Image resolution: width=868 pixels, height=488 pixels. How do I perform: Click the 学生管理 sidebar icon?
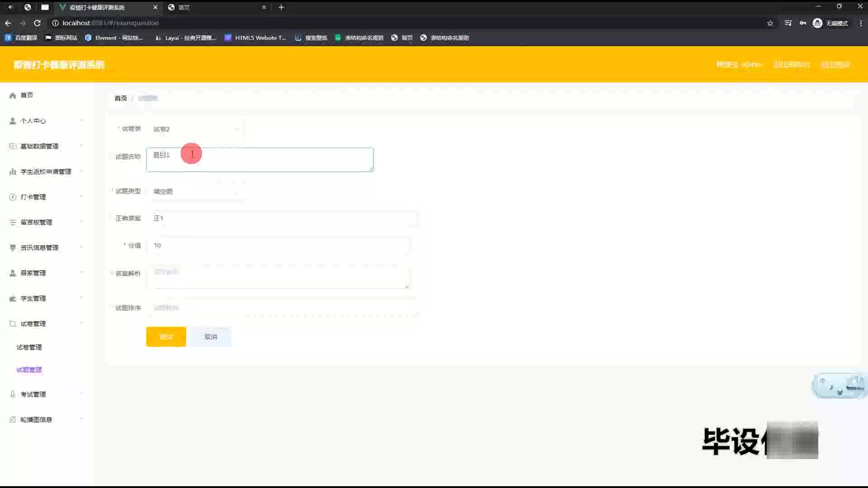coord(13,299)
